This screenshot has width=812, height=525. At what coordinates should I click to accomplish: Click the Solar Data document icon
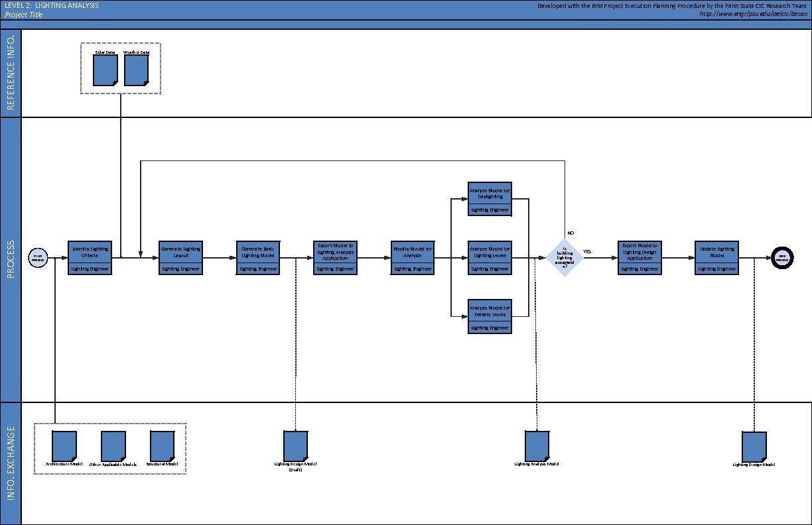(105, 70)
